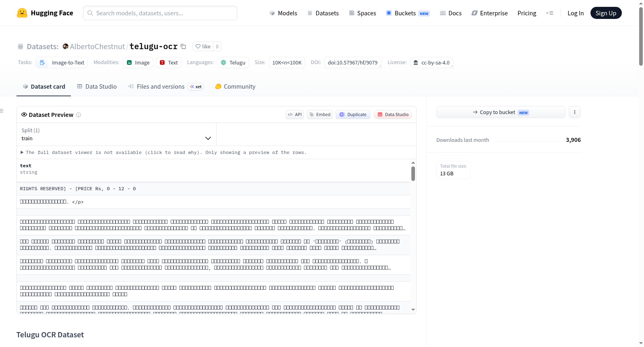Screen dimensions: 644x347
Task: Click the row "RIGHTS RESERVED] - [PRICE Rs, 0 - 12 - 0"
Action: click(213, 189)
